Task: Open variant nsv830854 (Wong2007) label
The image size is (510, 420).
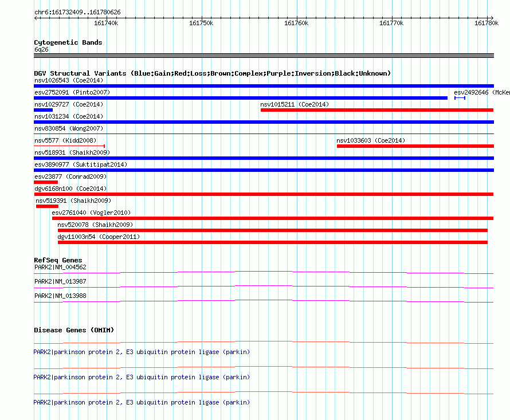Action: [69, 128]
